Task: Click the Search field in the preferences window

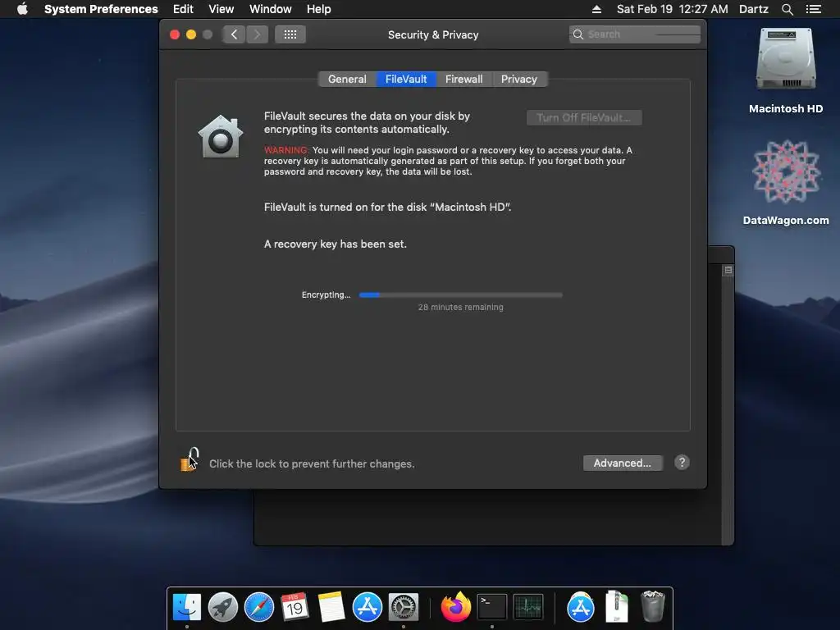Action: pos(635,34)
